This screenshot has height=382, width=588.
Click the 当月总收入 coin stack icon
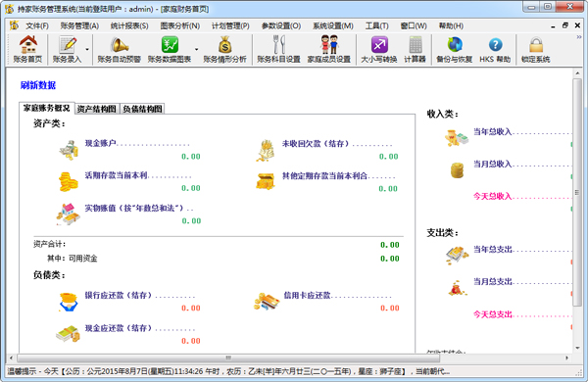point(457,170)
